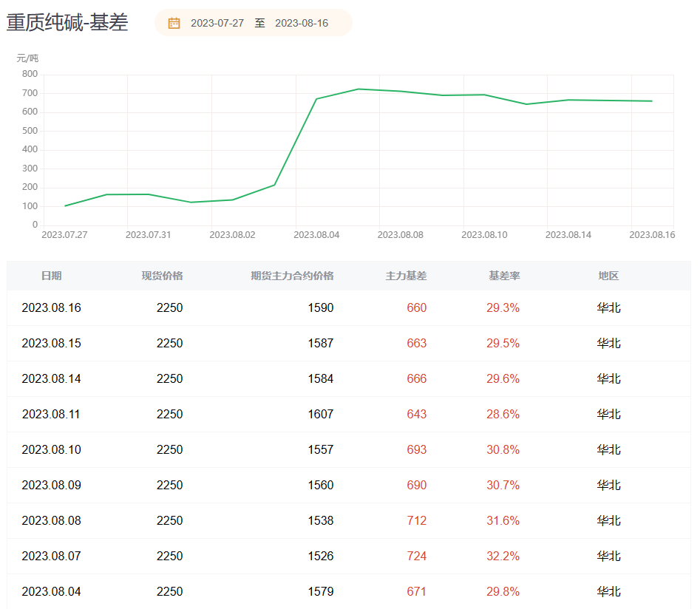This screenshot has width=700, height=609.
Task: Click 华北 region in 2023.08.16 row
Action: [608, 307]
